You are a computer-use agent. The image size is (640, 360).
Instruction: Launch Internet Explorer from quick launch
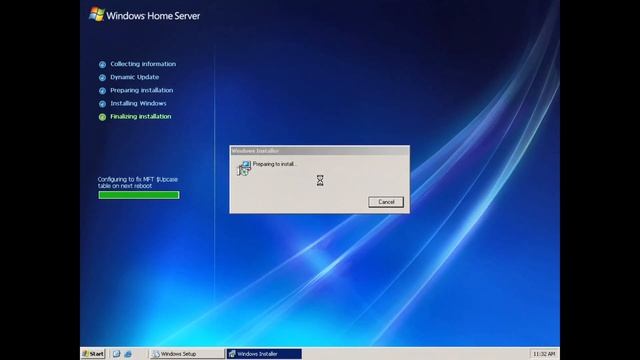128,354
